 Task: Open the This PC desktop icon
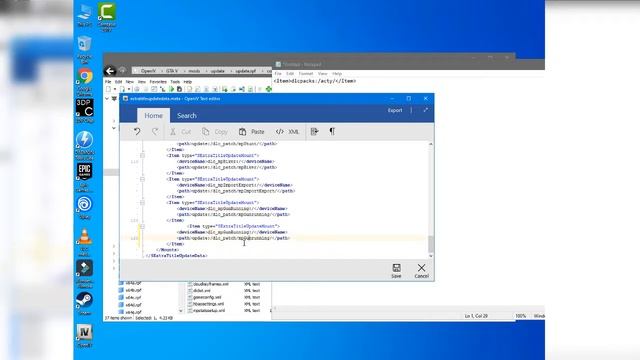click(x=84, y=16)
